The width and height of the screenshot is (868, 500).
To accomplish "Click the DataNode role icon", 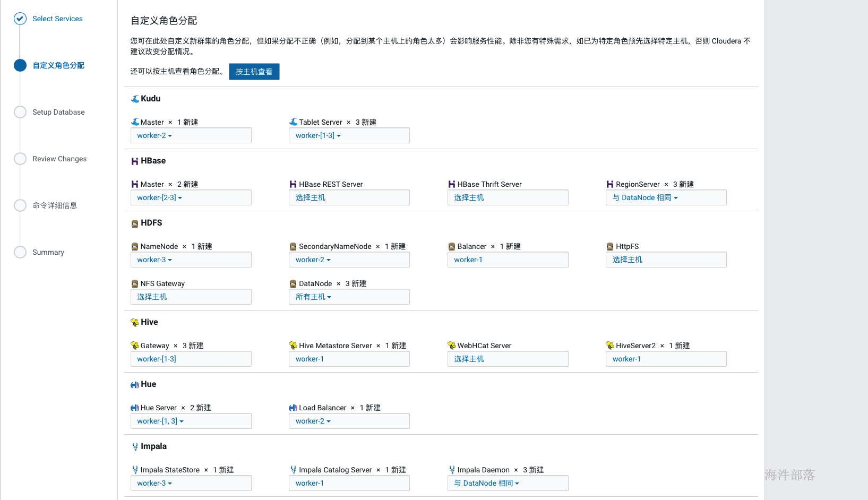I will (293, 283).
